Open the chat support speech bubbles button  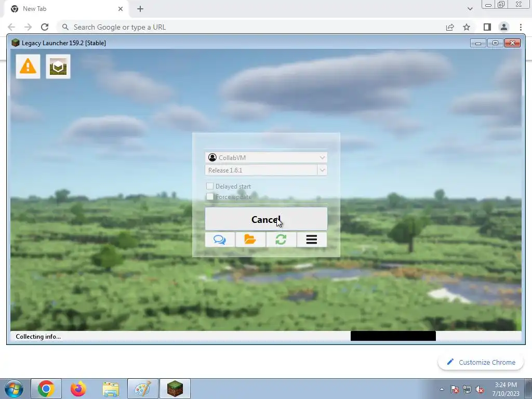coord(220,240)
